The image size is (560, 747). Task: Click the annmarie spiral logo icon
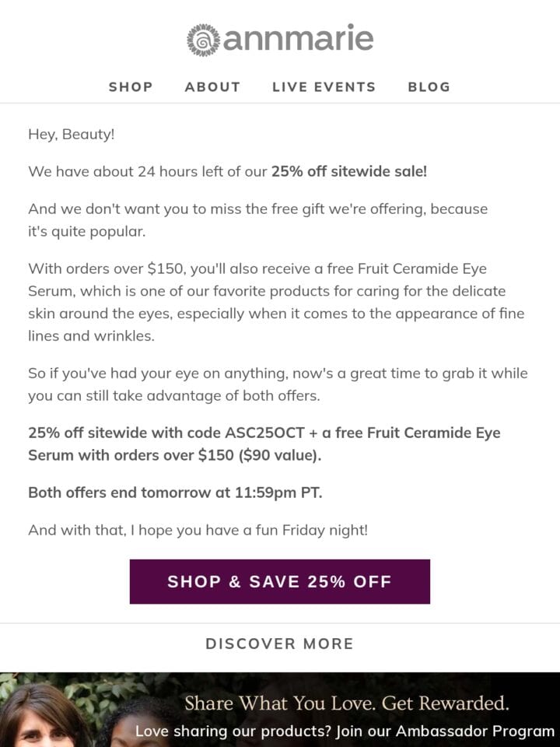click(x=203, y=40)
